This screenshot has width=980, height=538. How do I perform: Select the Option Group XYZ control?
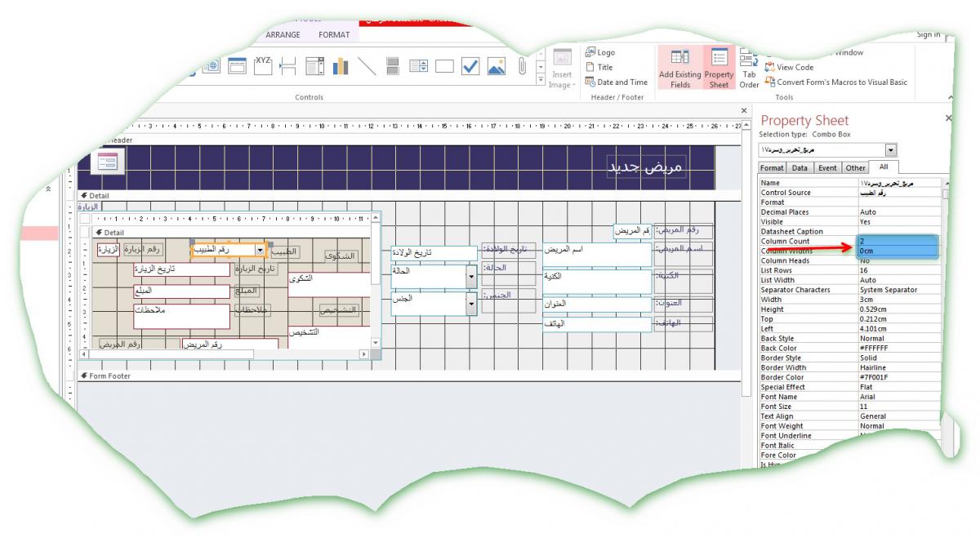(x=263, y=67)
